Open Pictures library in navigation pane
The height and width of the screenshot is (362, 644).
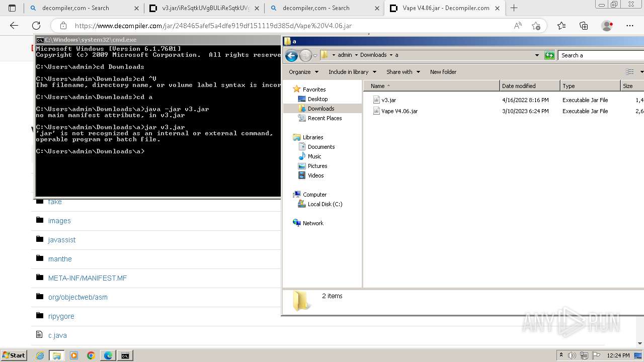click(317, 166)
